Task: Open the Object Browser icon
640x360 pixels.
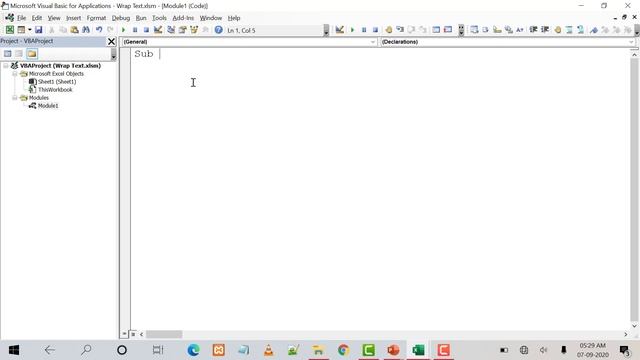Action: 194,30
